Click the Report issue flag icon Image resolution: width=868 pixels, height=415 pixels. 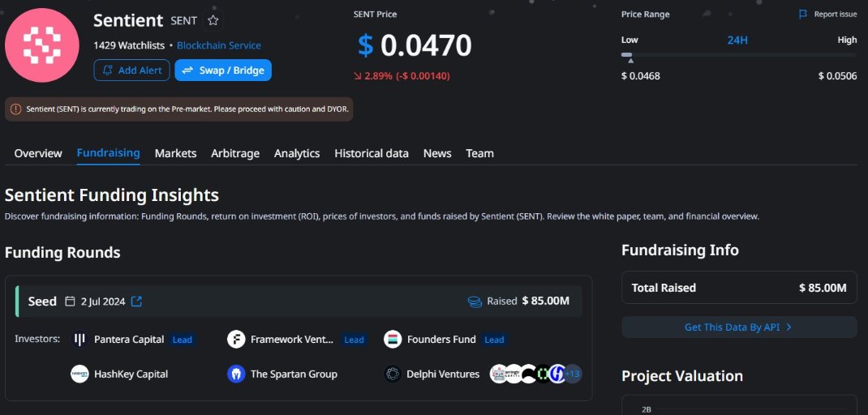tap(803, 15)
